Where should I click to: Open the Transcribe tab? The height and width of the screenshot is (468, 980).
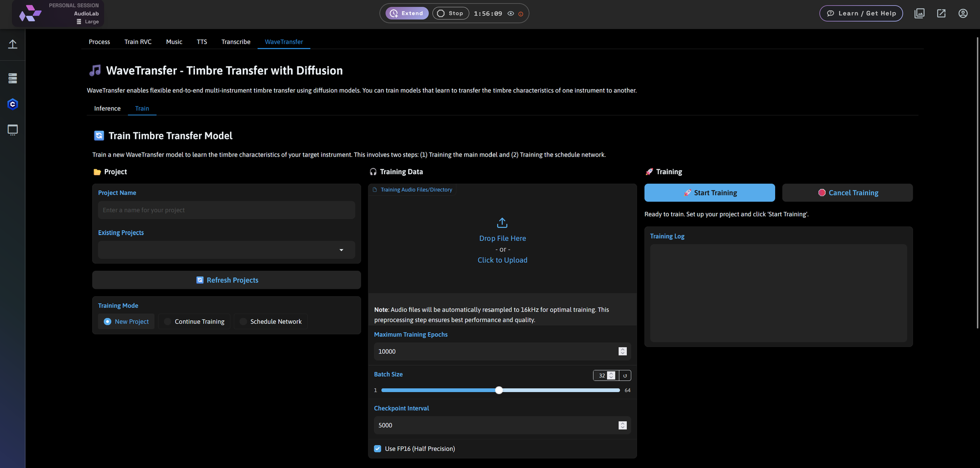pos(236,42)
